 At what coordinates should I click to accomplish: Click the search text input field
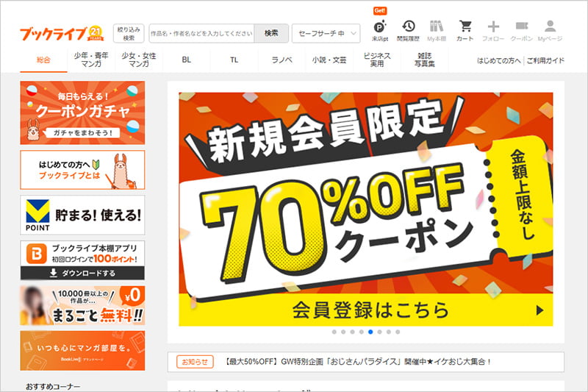[201, 33]
